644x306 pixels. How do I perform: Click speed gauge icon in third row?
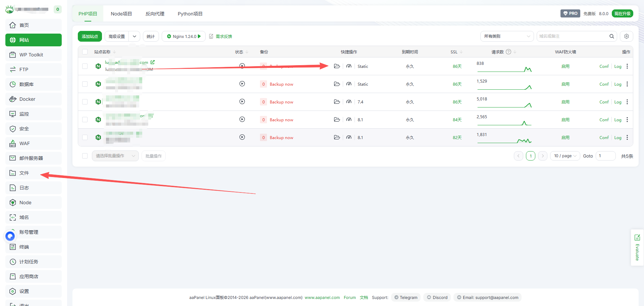pos(349,102)
